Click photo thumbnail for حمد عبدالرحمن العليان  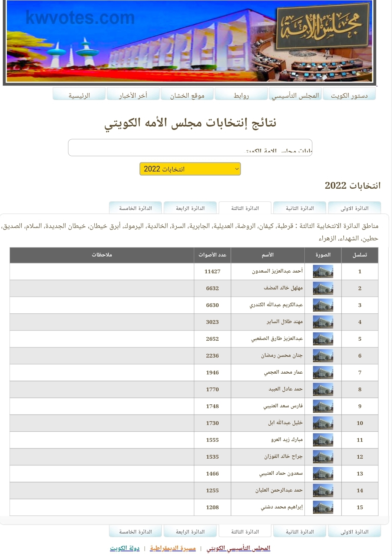click(x=323, y=490)
